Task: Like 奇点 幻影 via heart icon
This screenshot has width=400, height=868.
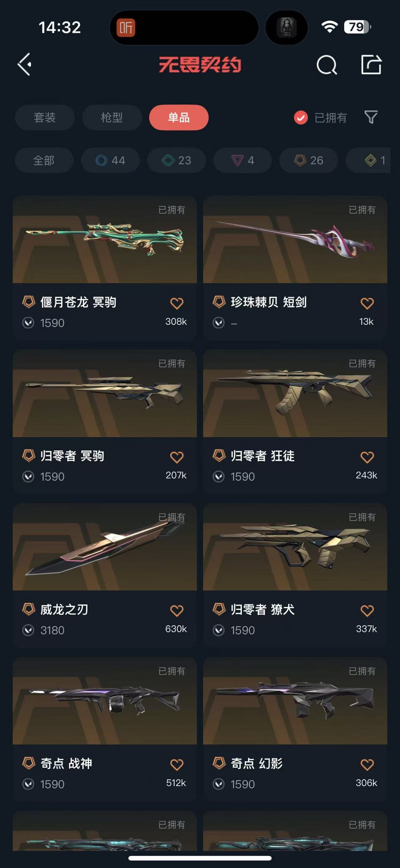Action: click(367, 765)
